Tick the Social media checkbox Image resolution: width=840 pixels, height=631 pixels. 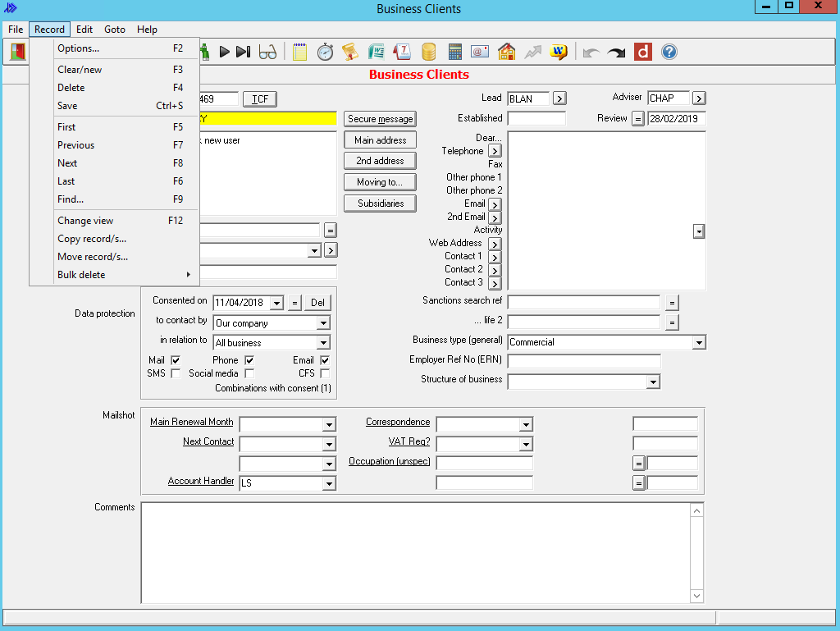coord(249,373)
